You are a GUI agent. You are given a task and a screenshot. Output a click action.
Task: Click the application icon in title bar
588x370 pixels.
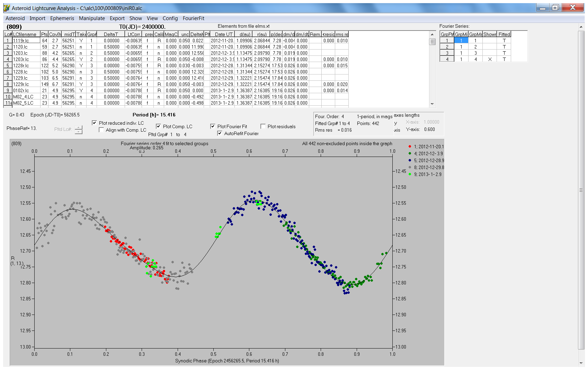(7, 8)
